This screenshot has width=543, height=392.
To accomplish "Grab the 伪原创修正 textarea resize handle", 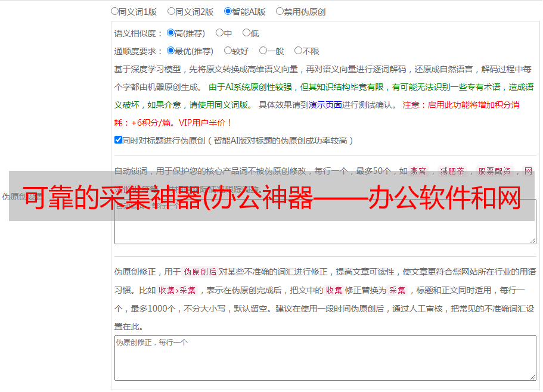I will tap(532, 377).
